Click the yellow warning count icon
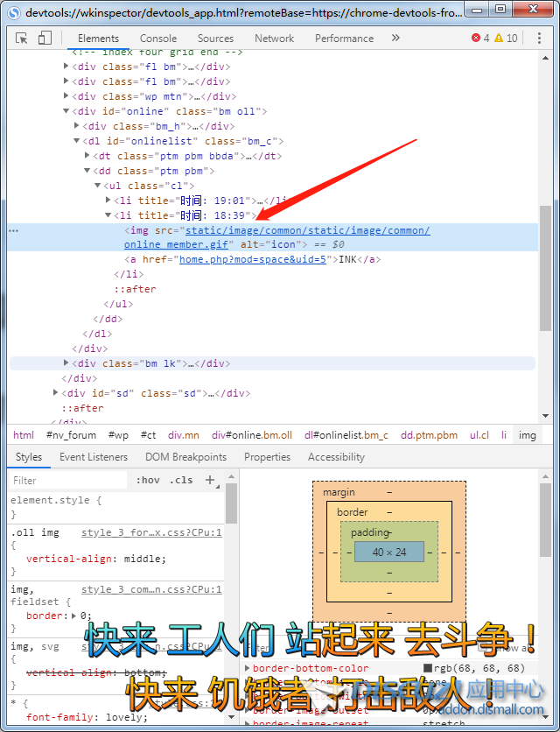The height and width of the screenshot is (732, 560). tap(500, 39)
